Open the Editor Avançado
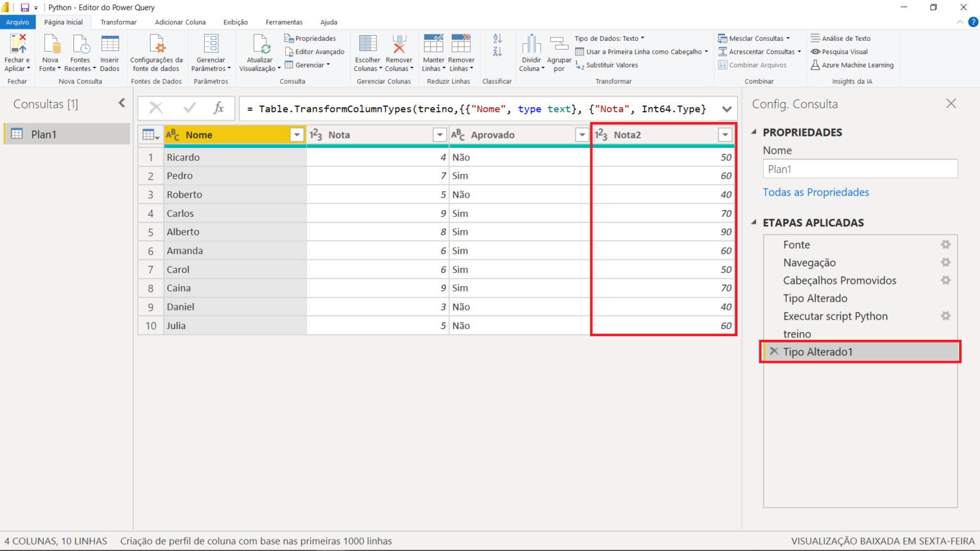This screenshot has width=980, height=551. (315, 52)
